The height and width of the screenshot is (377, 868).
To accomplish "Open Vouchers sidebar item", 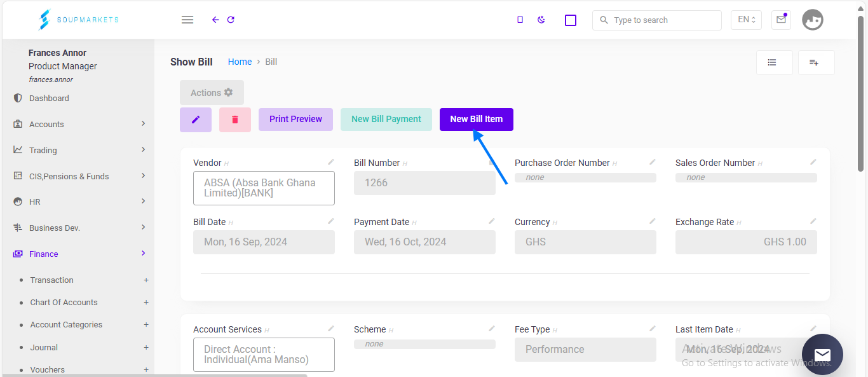I will 48,369.
